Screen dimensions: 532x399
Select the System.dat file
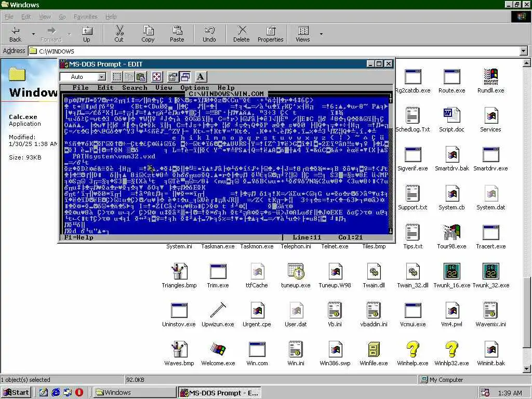(x=490, y=198)
